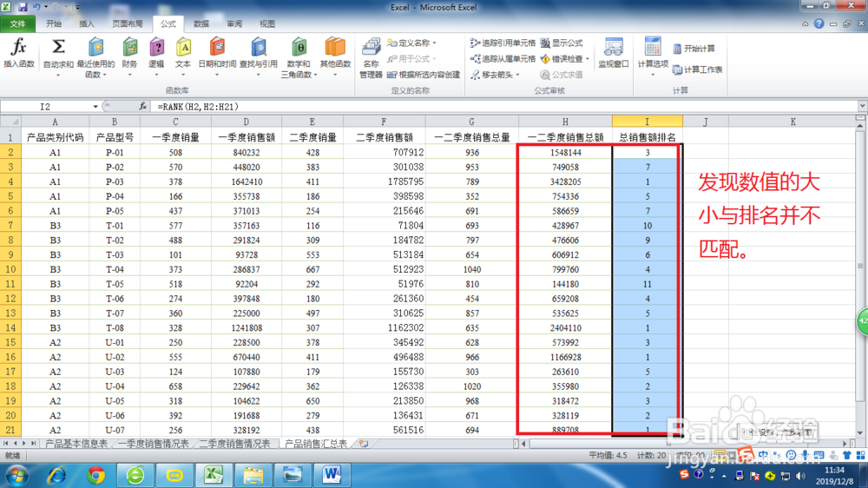868x488 pixels.
Task: Open Math & Trig (数学和三角函数) functions
Action: [x=299, y=57]
